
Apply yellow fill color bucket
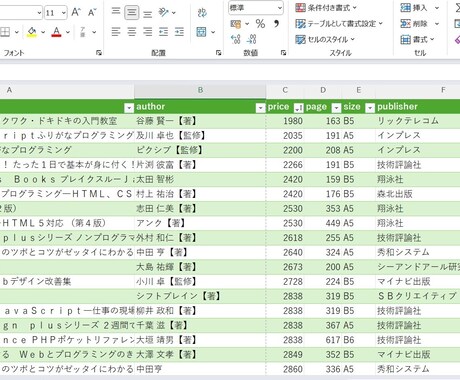tap(32, 32)
